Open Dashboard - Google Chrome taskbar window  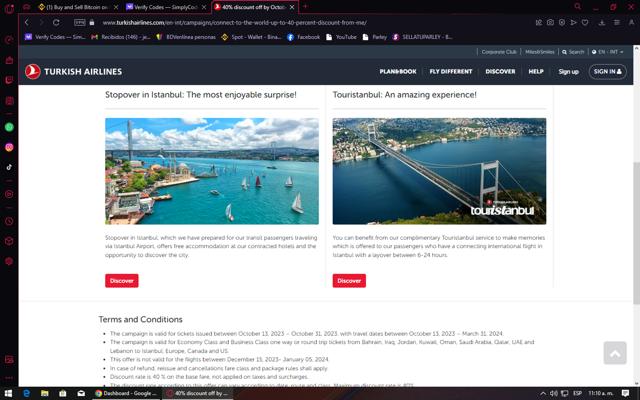click(126, 393)
